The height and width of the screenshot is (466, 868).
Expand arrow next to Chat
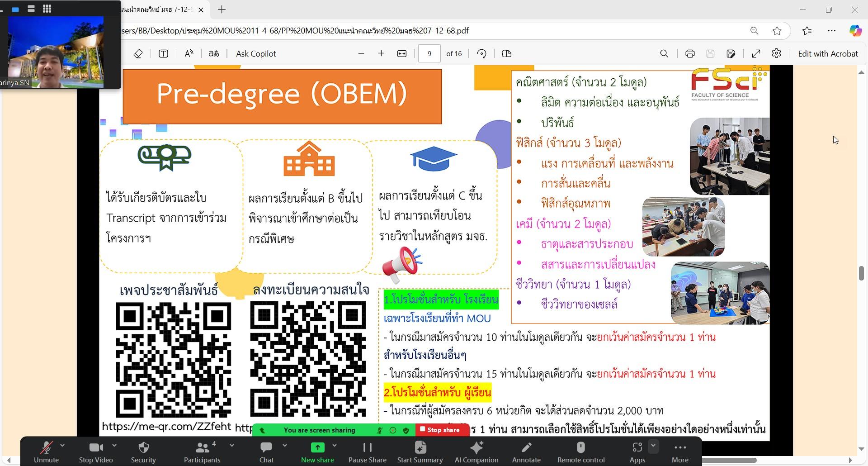[x=285, y=446]
